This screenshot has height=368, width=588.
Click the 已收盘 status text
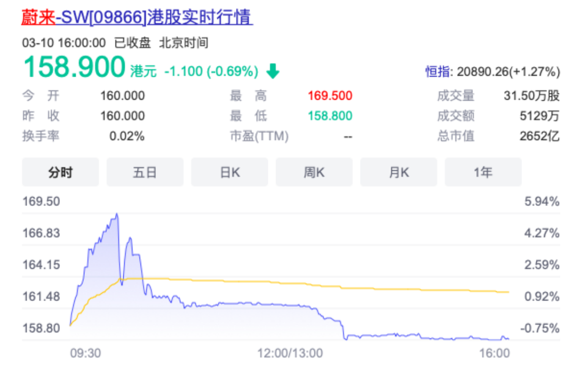coord(133,43)
